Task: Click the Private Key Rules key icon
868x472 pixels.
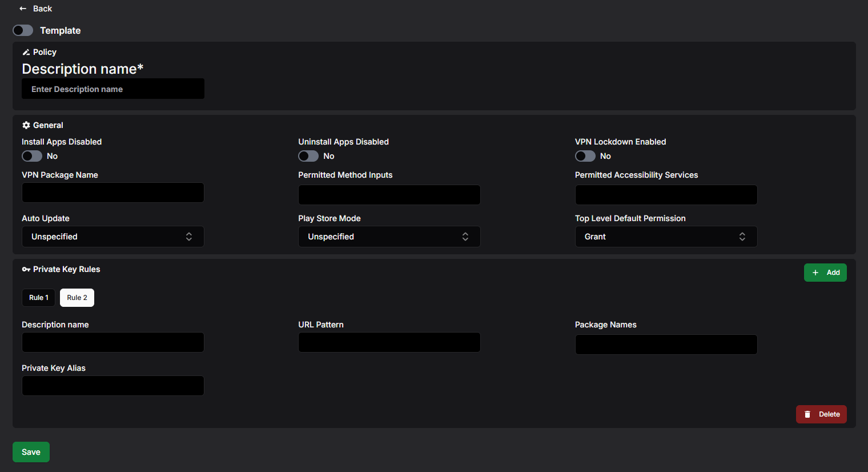Action: [26, 269]
